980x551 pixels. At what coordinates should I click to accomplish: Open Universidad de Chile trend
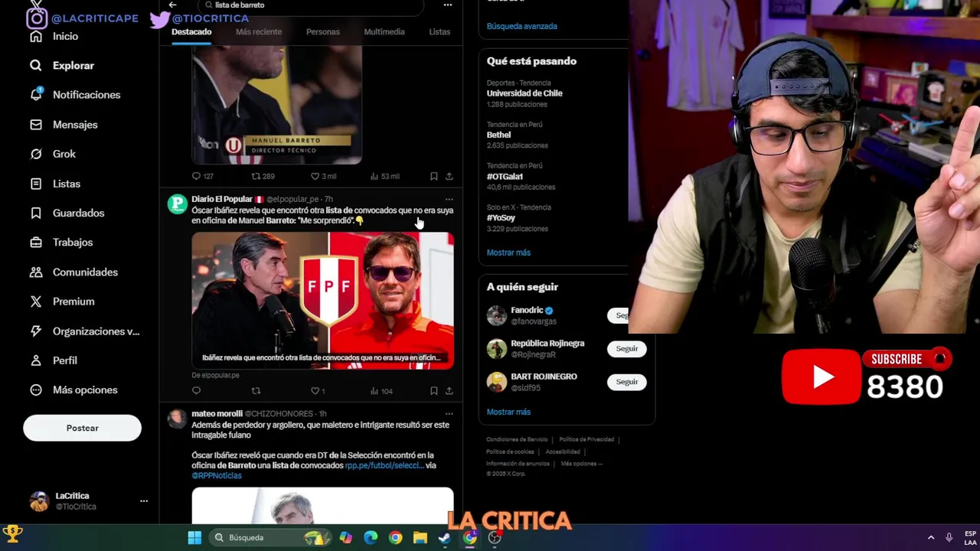524,93
